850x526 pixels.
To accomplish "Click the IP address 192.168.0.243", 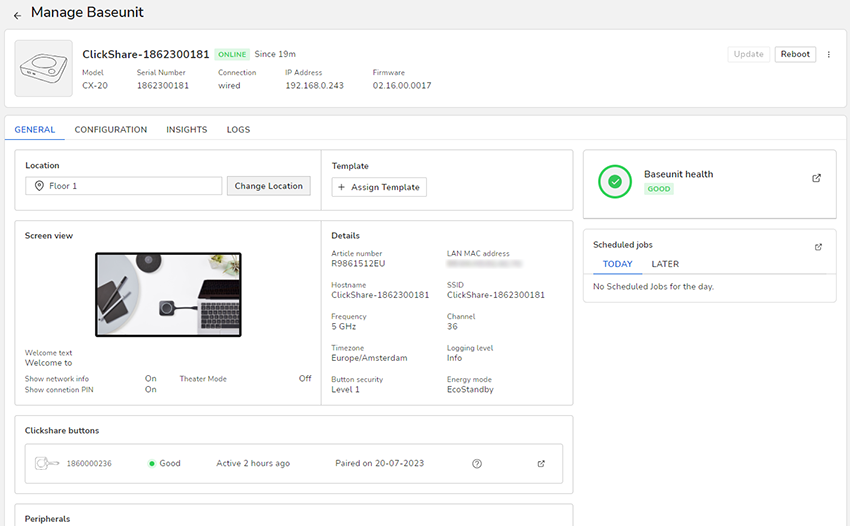I will tap(314, 86).
